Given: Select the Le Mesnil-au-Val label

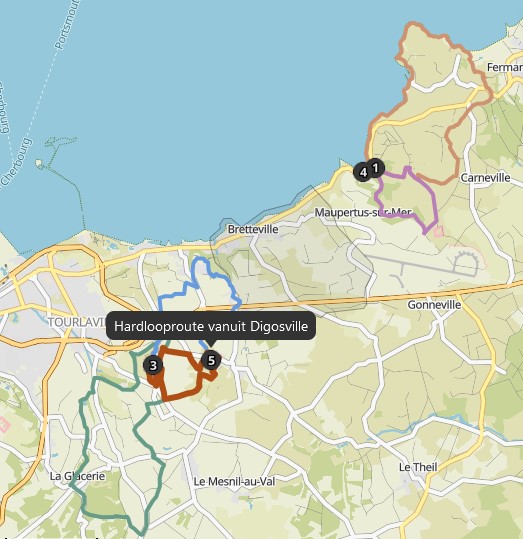Looking at the screenshot, I should 234,482.
